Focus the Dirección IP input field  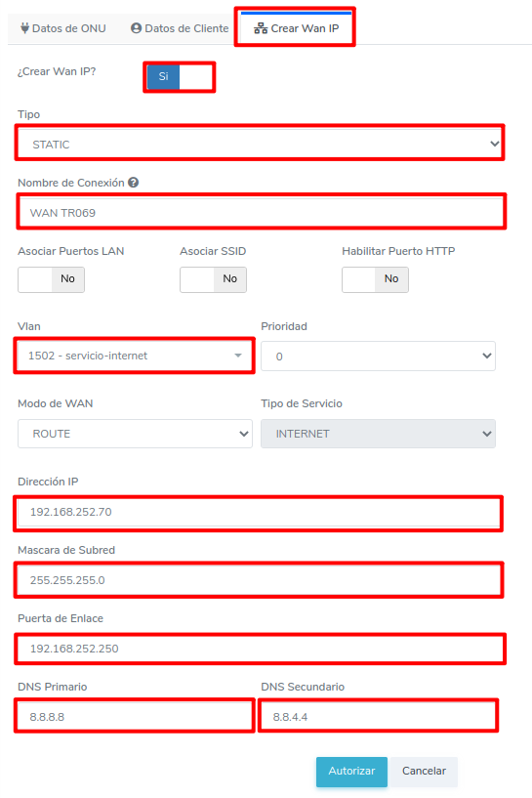tap(259, 513)
